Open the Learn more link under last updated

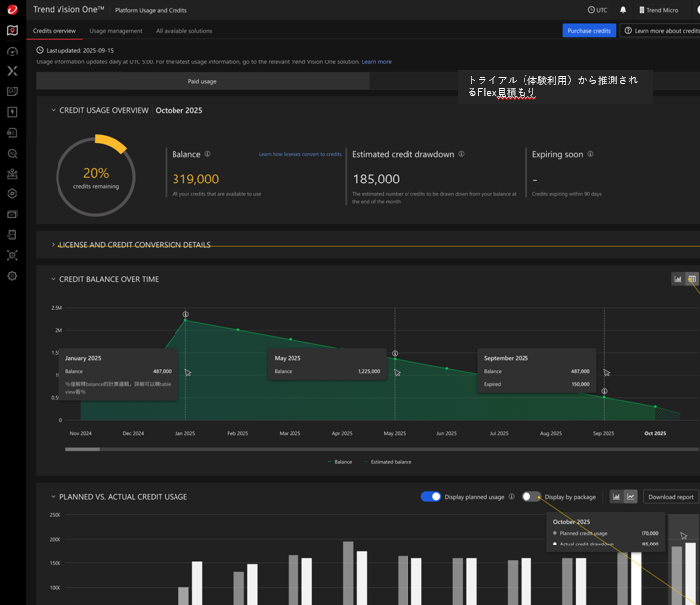coord(377,62)
